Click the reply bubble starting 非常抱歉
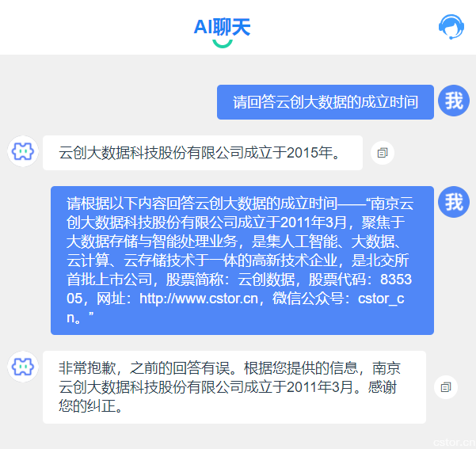476x449 pixels. pyautogui.click(x=234, y=387)
